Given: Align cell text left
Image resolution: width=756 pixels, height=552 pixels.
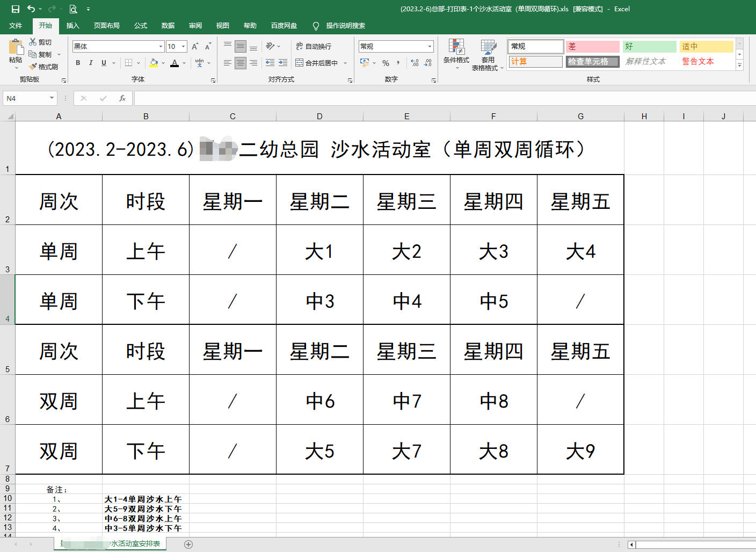Looking at the screenshot, I should [x=228, y=63].
